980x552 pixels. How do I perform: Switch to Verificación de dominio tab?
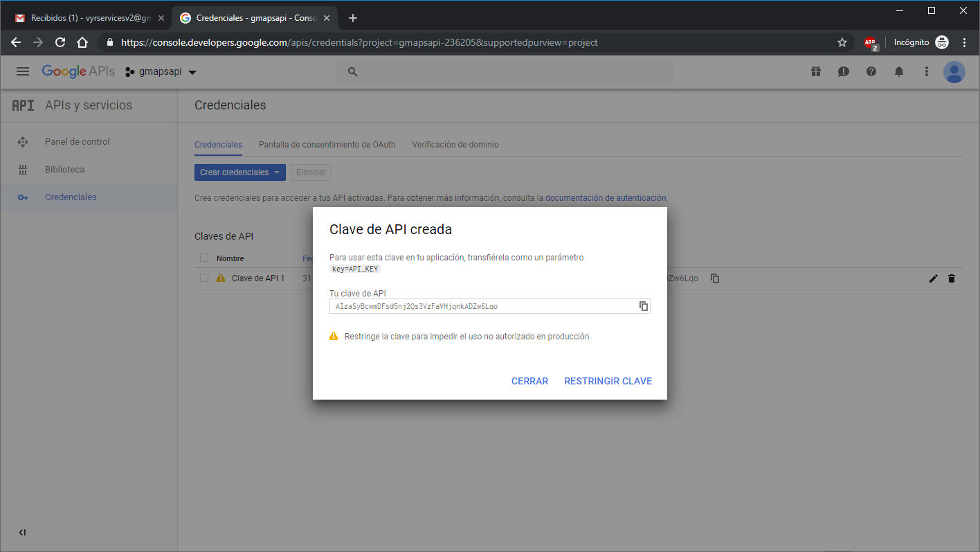(455, 145)
